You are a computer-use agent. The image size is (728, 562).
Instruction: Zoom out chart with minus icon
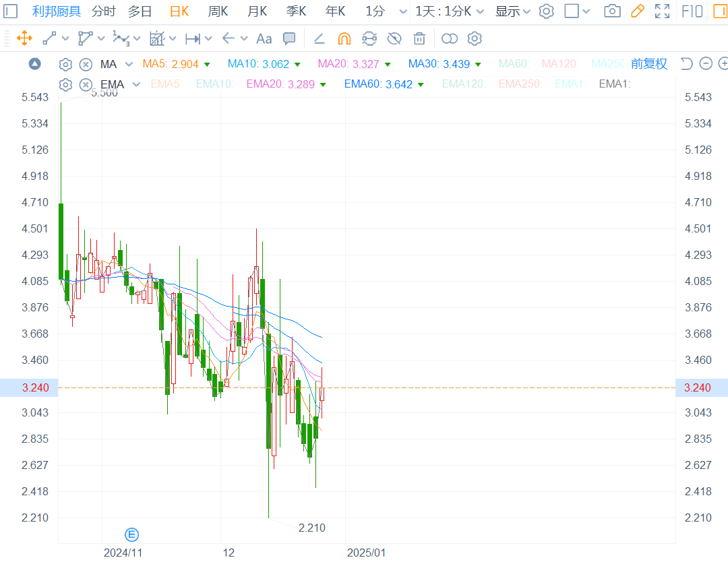(x=706, y=63)
